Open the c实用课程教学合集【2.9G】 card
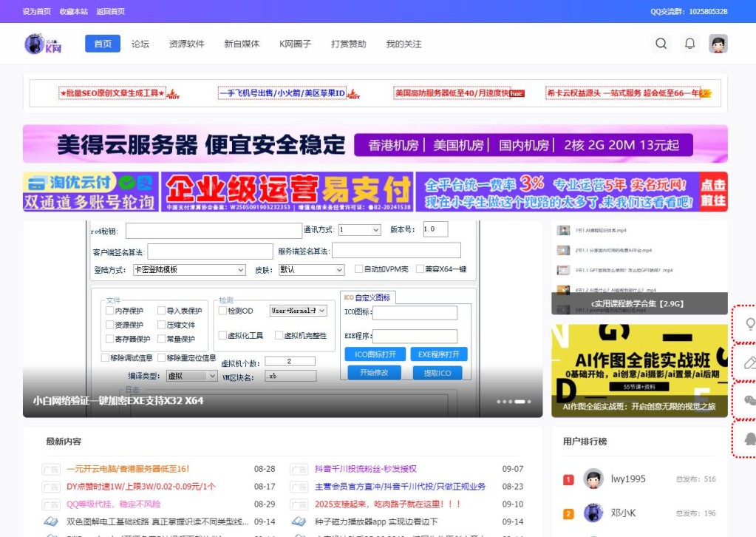 pos(639,268)
